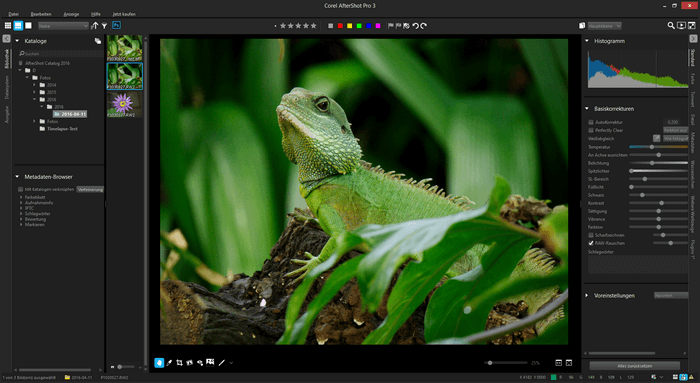The image size is (700, 383).
Task: Open the Hilfe menu
Action: 96,14
